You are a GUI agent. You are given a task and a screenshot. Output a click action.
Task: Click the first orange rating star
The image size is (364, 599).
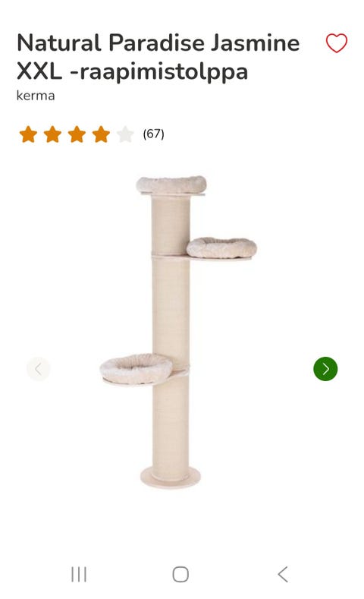pos(28,134)
